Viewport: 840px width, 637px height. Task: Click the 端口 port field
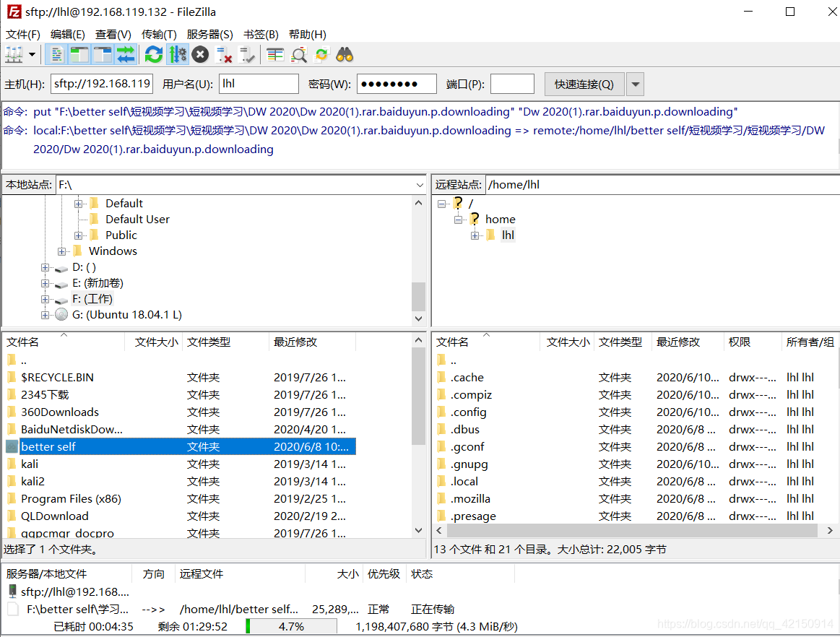512,84
